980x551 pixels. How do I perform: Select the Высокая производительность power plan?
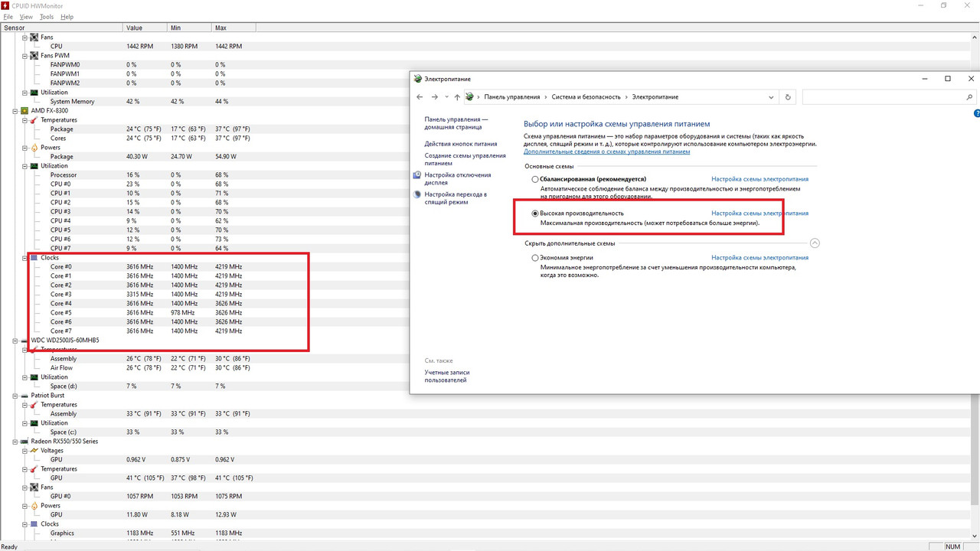click(x=535, y=214)
